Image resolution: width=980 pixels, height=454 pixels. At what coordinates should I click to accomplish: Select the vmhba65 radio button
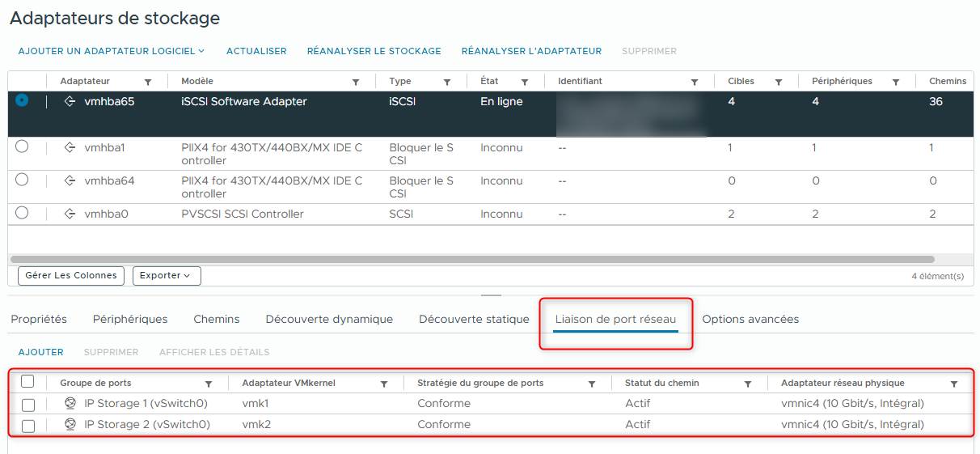pyautogui.click(x=22, y=100)
